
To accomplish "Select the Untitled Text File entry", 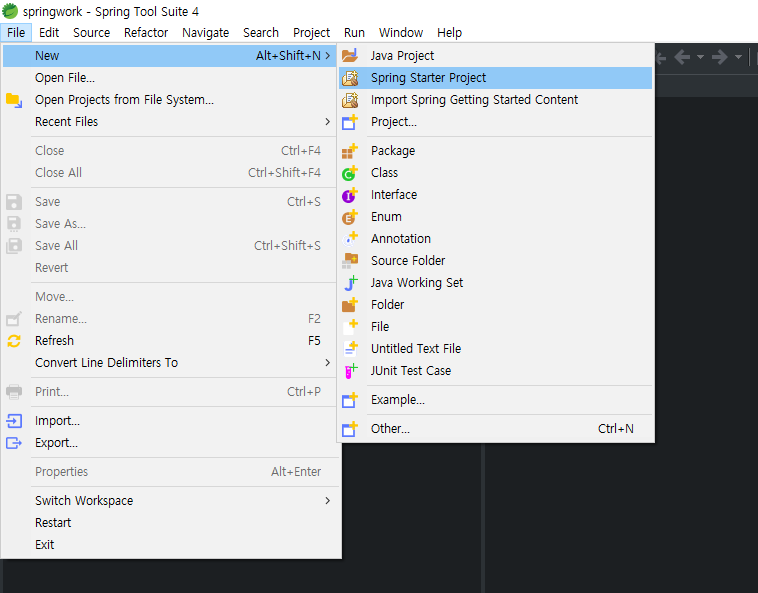I will (496, 349).
